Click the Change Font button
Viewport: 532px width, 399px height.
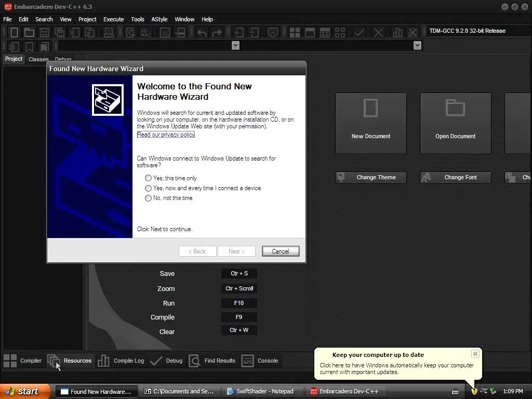(x=455, y=178)
